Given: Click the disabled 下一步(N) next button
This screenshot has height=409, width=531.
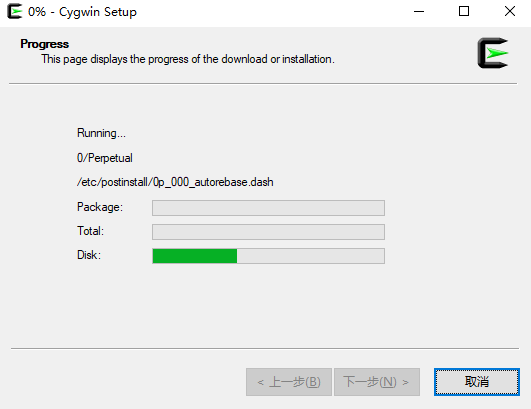Looking at the screenshot, I should point(377,382).
